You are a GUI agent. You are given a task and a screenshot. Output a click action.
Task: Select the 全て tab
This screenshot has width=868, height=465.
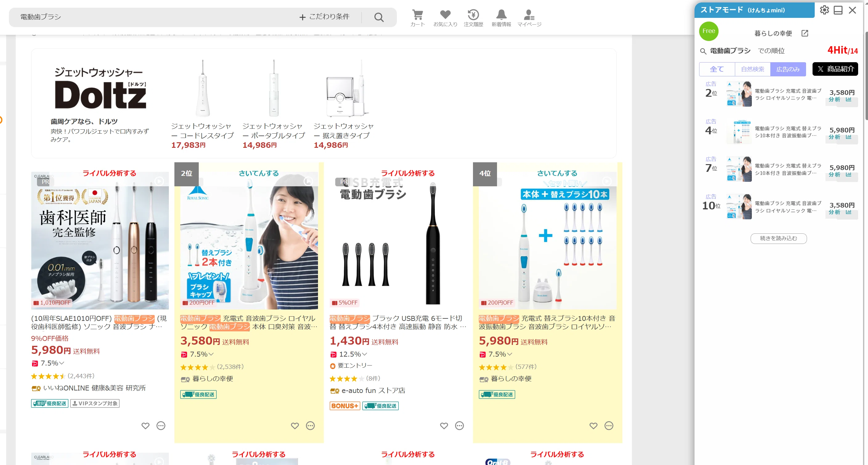click(x=717, y=69)
